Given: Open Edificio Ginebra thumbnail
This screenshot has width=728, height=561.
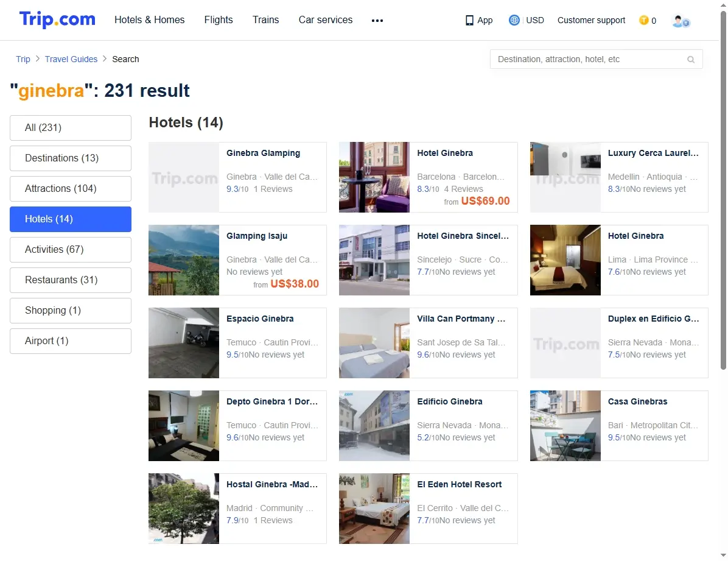Looking at the screenshot, I should tap(374, 426).
